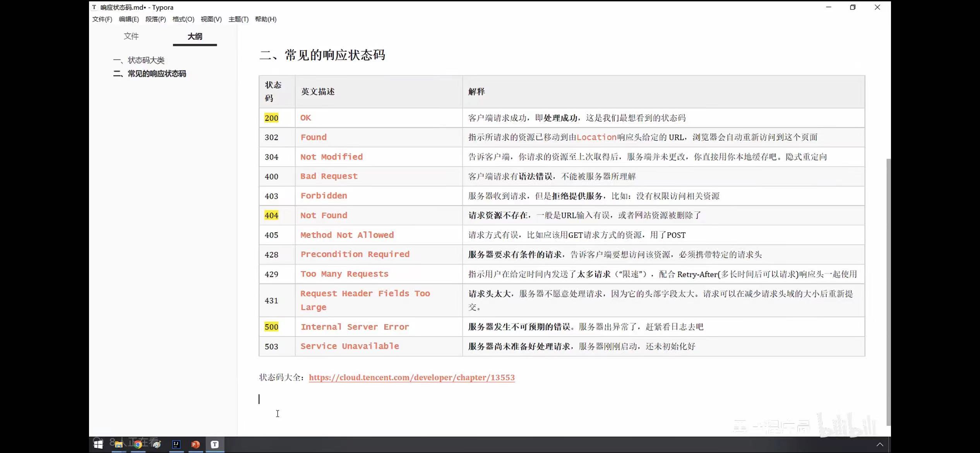Click the GET/POST explanation for 405
This screenshot has height=453, width=980.
click(577, 235)
